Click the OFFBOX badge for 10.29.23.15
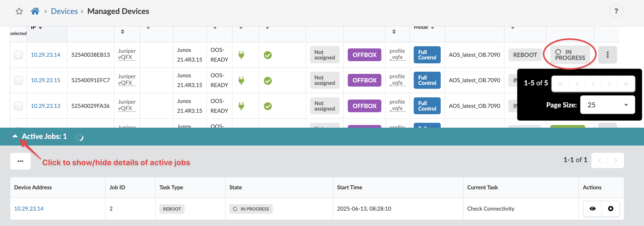644x226 pixels. click(x=364, y=80)
